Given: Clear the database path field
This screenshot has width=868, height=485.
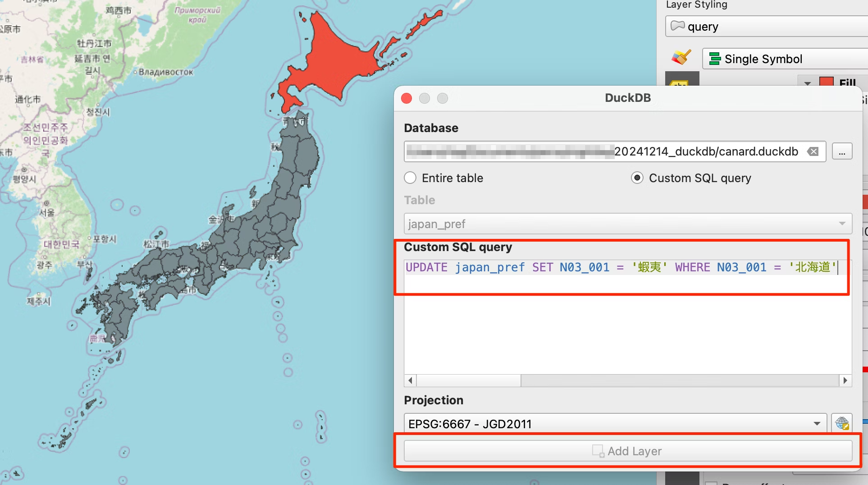Looking at the screenshot, I should 813,152.
